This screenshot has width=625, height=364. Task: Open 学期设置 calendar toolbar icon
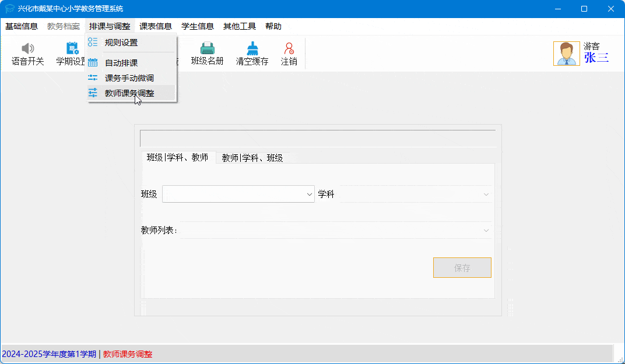[x=71, y=49]
